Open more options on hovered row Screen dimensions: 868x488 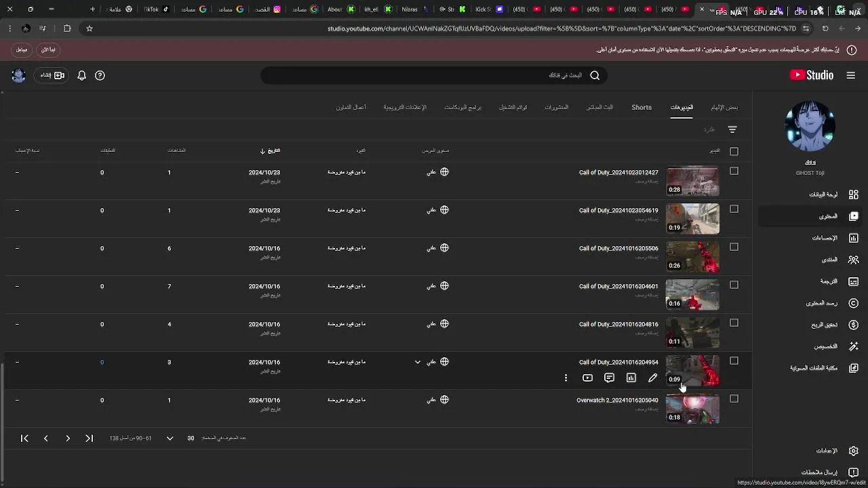pyautogui.click(x=566, y=378)
